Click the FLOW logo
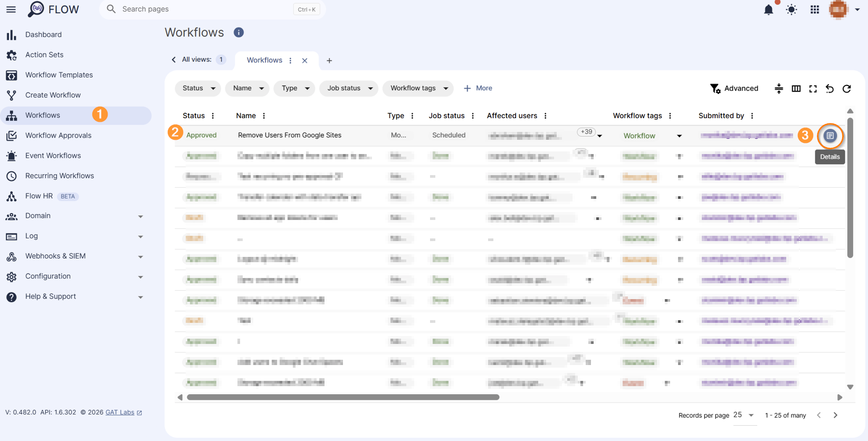 point(53,9)
